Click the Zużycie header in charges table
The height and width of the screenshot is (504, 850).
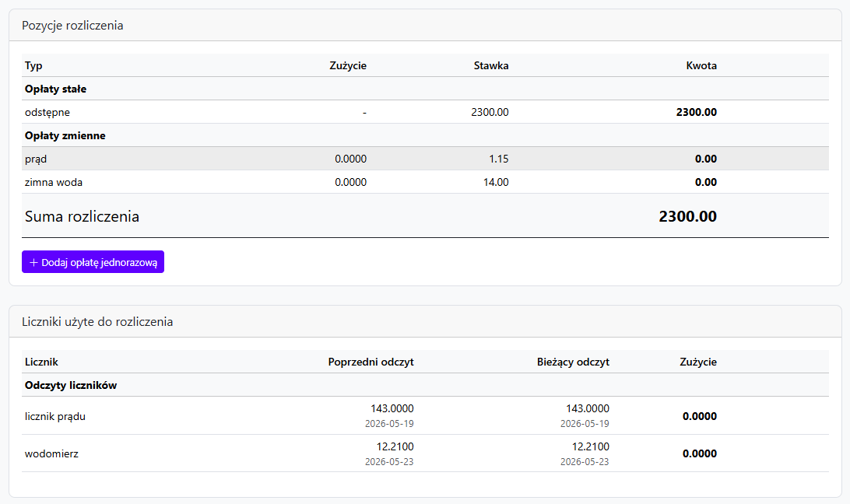point(348,65)
